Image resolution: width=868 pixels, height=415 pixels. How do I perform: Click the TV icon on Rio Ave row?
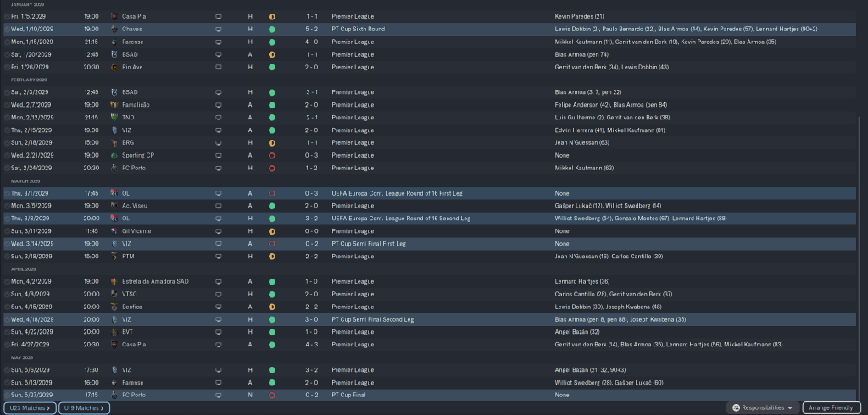218,67
